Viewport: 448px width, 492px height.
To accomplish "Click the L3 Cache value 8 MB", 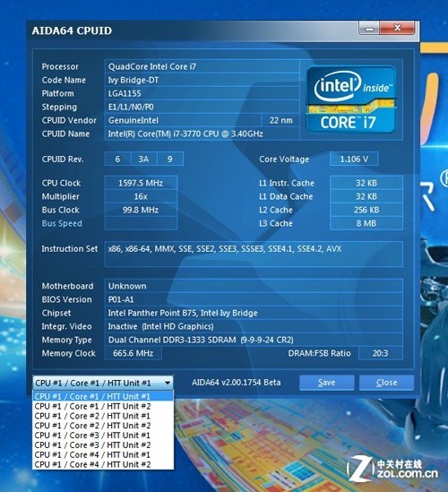I will [x=366, y=223].
